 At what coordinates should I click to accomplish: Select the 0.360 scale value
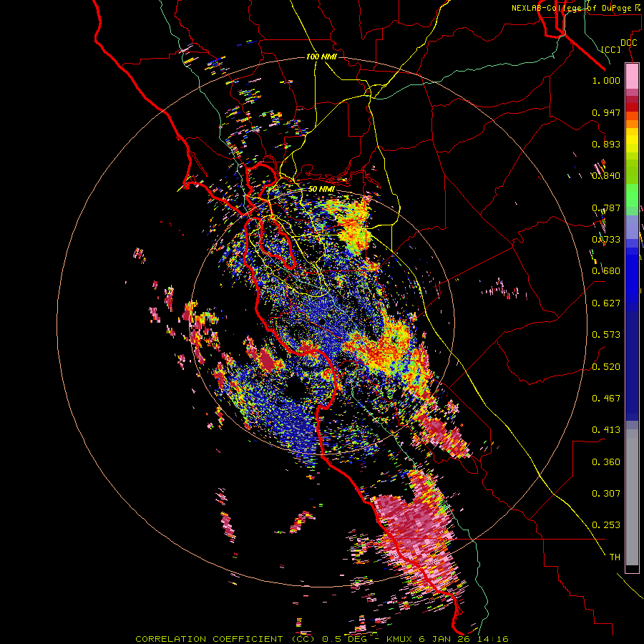tap(606, 462)
